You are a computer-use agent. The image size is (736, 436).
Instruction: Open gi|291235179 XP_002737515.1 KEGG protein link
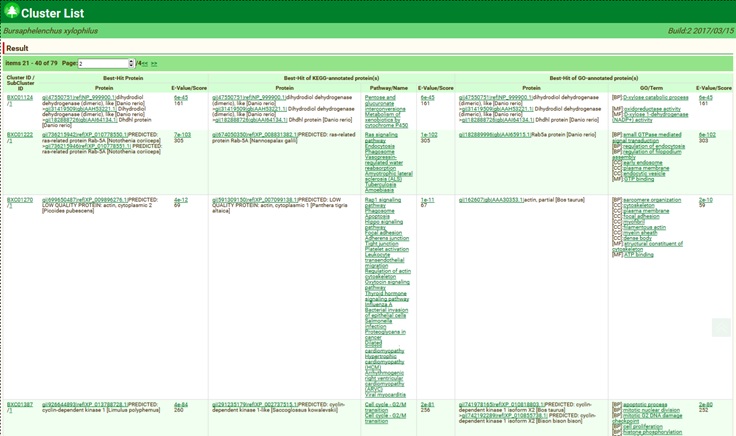click(254, 405)
